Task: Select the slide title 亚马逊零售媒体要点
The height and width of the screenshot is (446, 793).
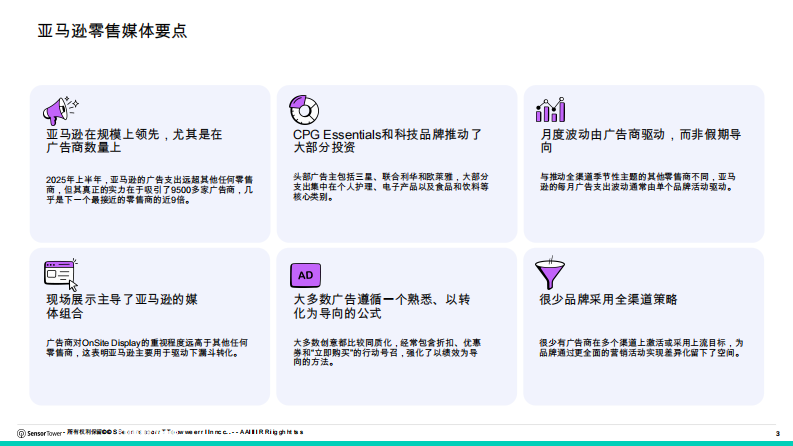Action: pyautogui.click(x=112, y=31)
